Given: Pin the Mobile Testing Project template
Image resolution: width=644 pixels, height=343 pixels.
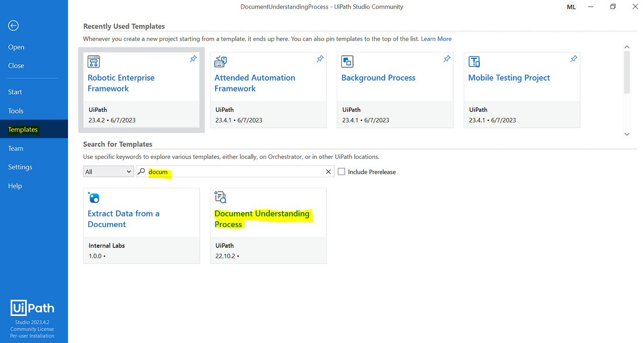Looking at the screenshot, I should click(x=573, y=59).
